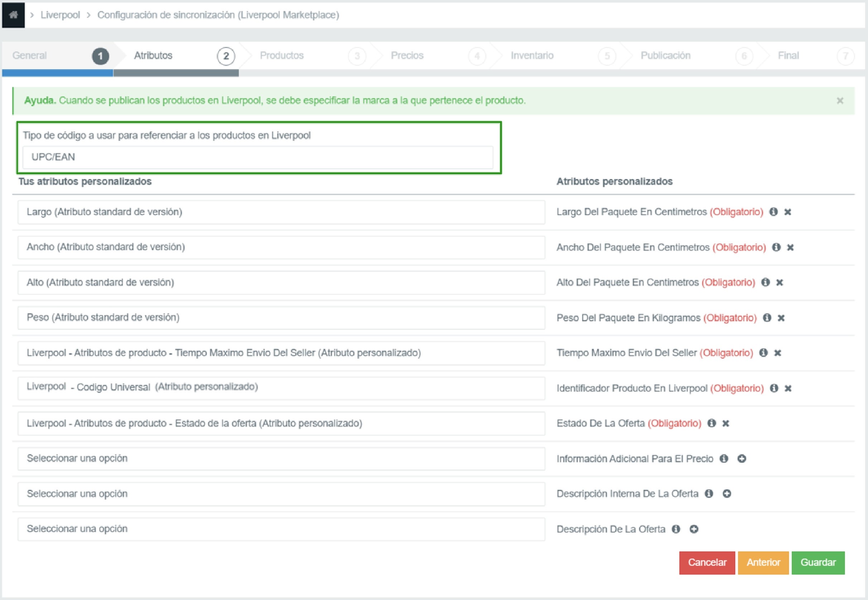This screenshot has width=868, height=600.
Task: Select an option for Información Adicional Para El Precio
Action: (281, 459)
